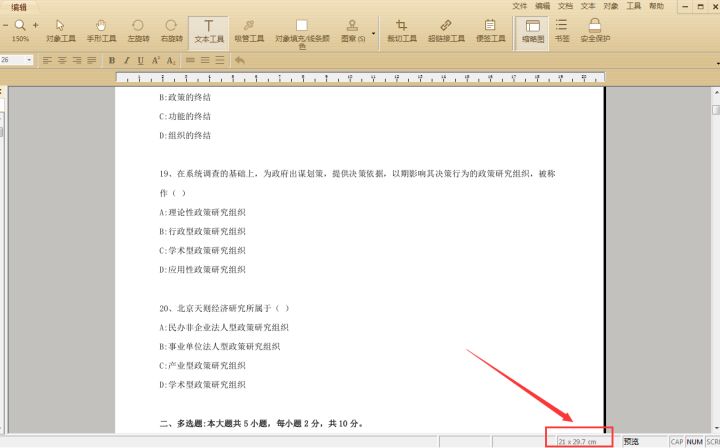Click the vertical scrollbar thumb
The image size is (720, 448).
click(x=716, y=110)
